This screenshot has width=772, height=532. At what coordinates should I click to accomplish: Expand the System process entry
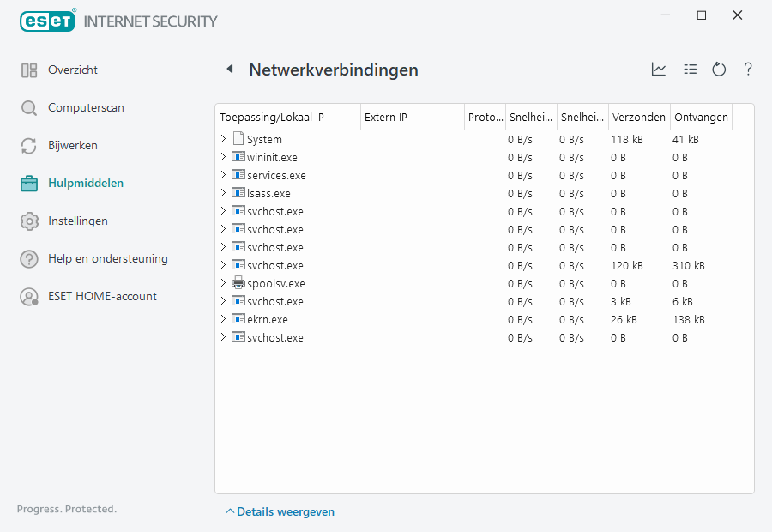tap(225, 138)
